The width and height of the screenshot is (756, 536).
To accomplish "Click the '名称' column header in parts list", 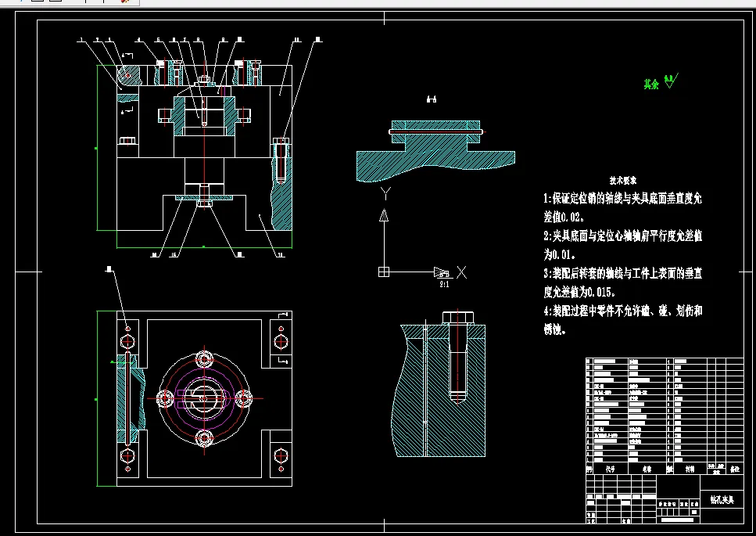I will click(x=647, y=469).
